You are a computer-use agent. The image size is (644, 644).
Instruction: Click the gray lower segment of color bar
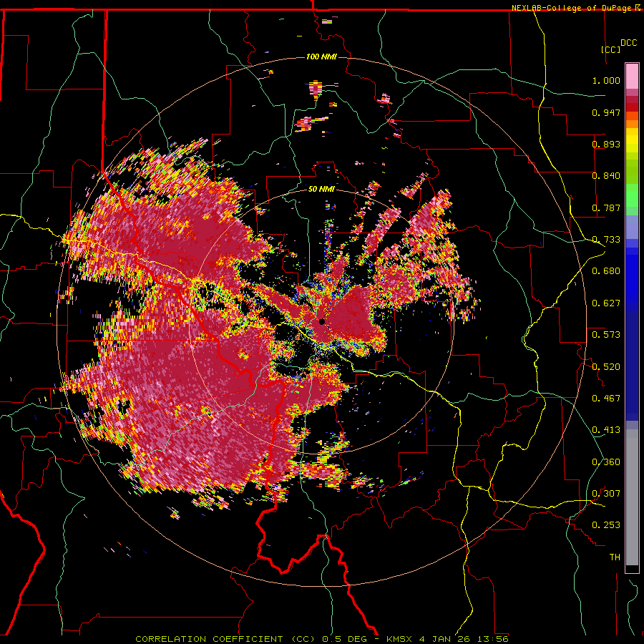pyautogui.click(x=632, y=497)
